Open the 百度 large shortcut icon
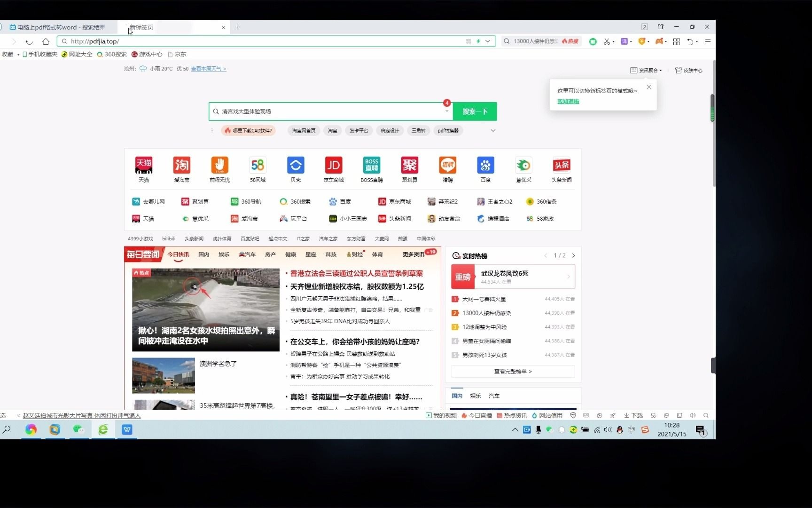 [x=486, y=166]
